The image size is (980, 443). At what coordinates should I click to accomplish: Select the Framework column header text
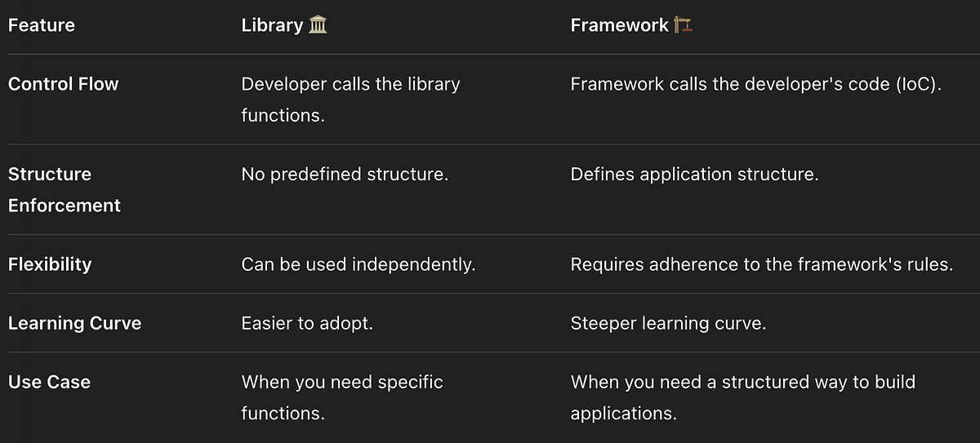tap(620, 25)
